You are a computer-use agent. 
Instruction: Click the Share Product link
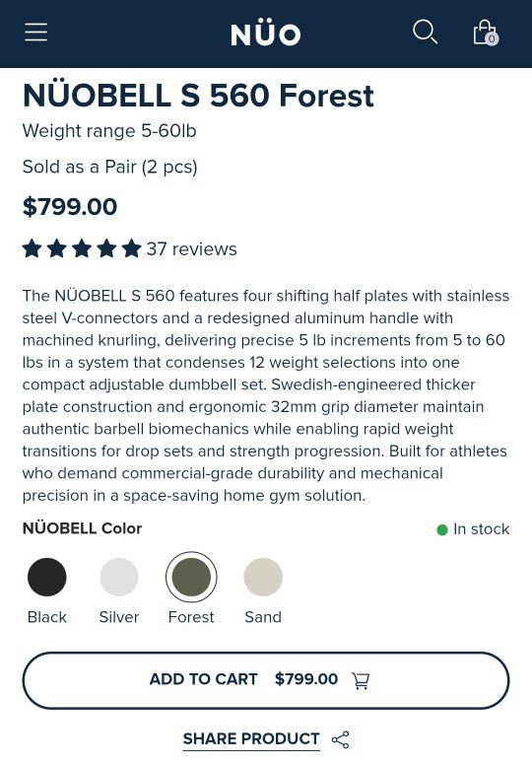(251, 739)
